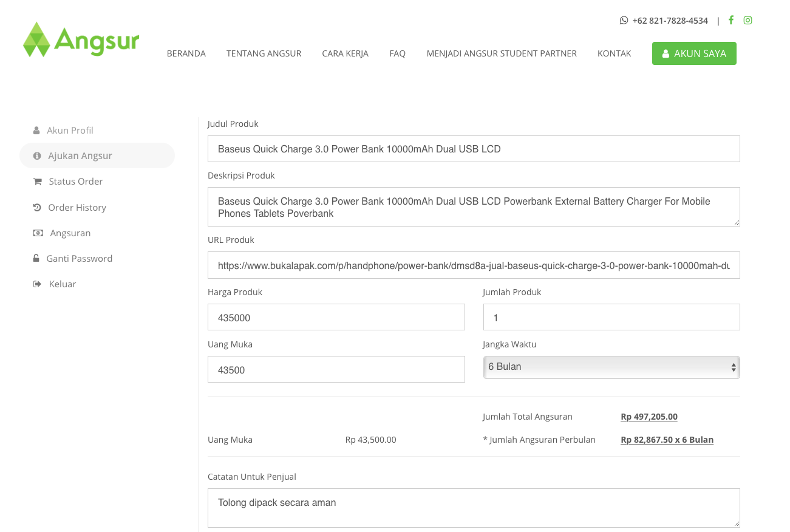Viewport: 790px width, 532px height.
Task: Navigate to Tentang Angsur
Action: coord(264,53)
